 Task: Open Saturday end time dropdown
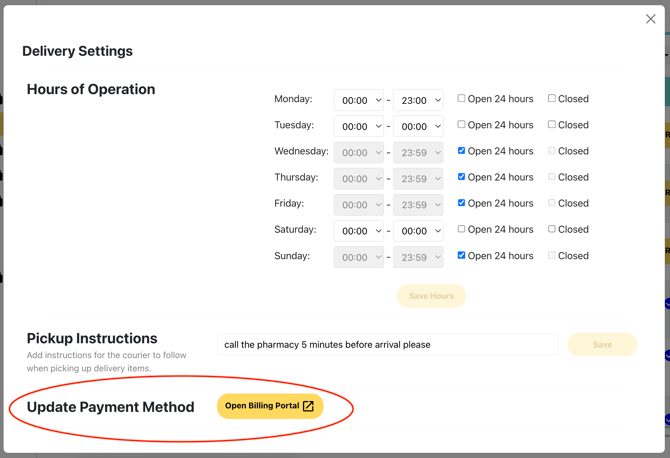click(418, 230)
